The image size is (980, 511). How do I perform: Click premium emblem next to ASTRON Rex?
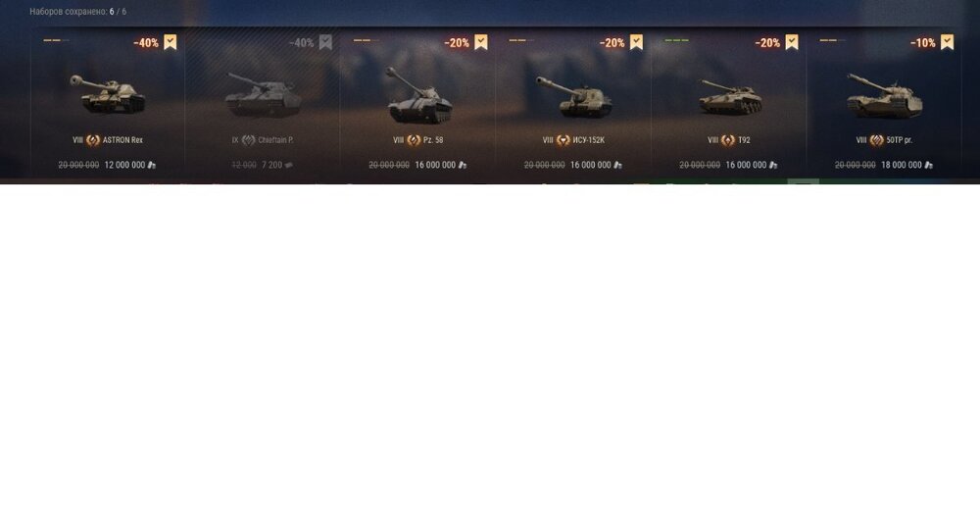click(x=93, y=140)
